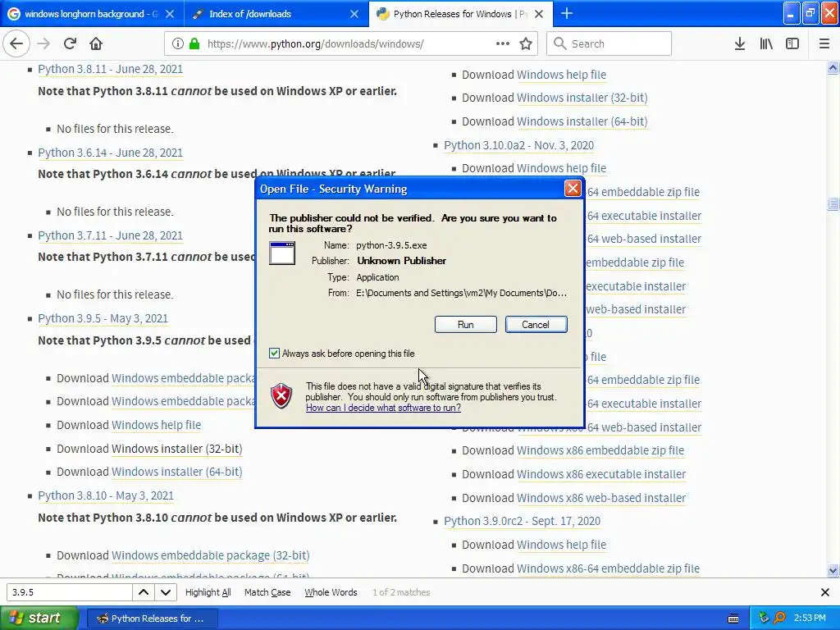Close the windows longhorn background tab
840x630 pixels.
(169, 14)
